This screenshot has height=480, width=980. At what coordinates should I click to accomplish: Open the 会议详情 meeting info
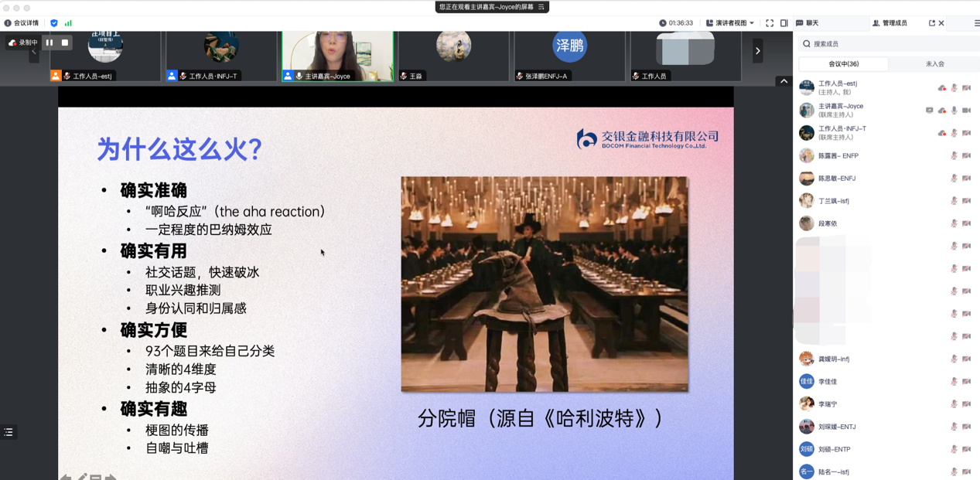coord(21,23)
